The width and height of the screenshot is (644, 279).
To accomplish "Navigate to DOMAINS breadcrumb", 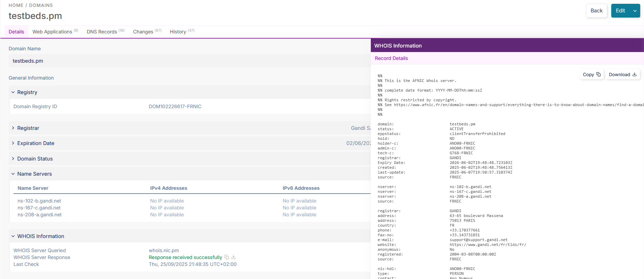I will (41, 5).
